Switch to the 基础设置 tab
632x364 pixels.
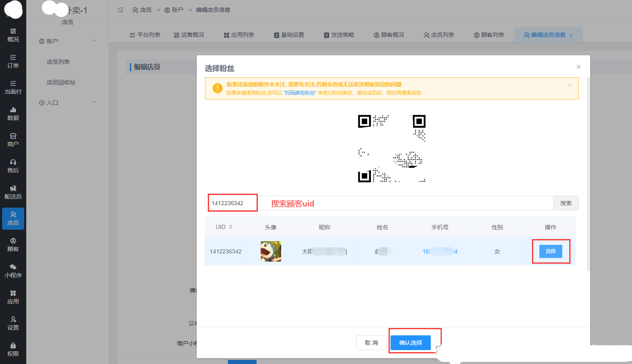[x=289, y=35]
